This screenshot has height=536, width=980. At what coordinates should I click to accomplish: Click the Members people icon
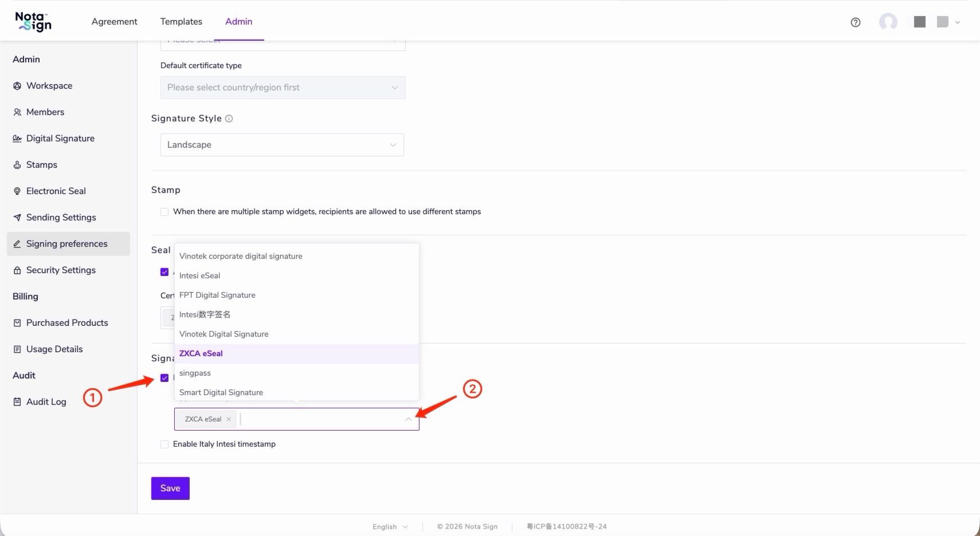coord(17,112)
